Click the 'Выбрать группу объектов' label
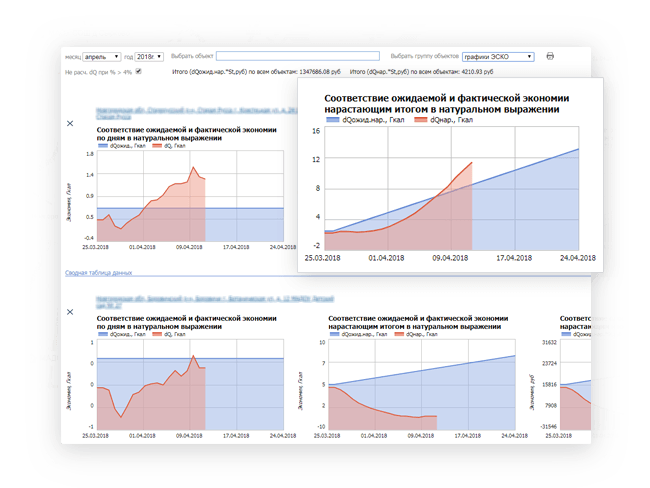 click(424, 56)
